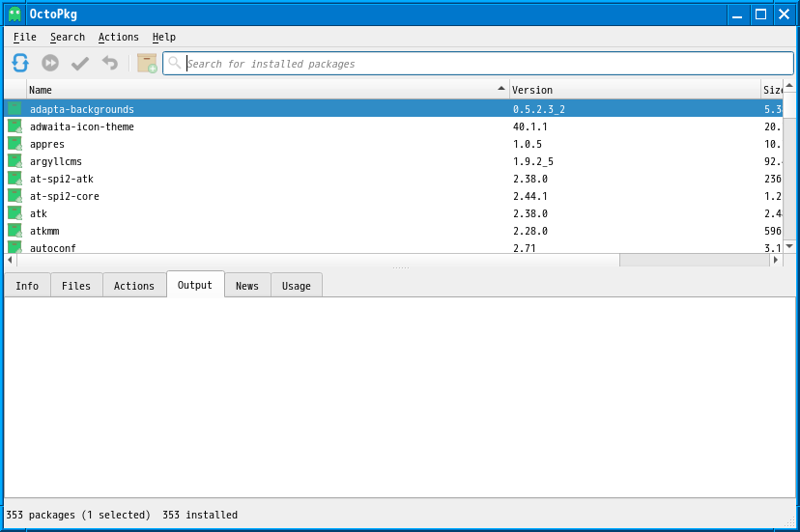Viewport: 800px width, 532px height.
Task: Click the installed icon beside argyllcms
Action: [14, 160]
